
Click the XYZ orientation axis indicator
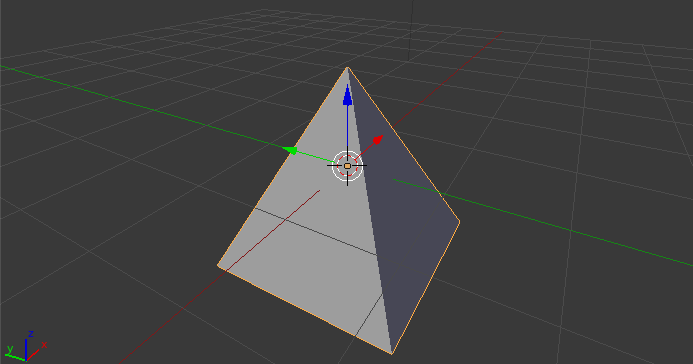click(x=25, y=346)
